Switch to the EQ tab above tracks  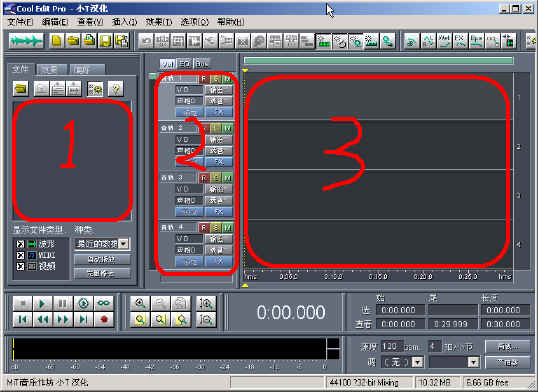coord(184,64)
